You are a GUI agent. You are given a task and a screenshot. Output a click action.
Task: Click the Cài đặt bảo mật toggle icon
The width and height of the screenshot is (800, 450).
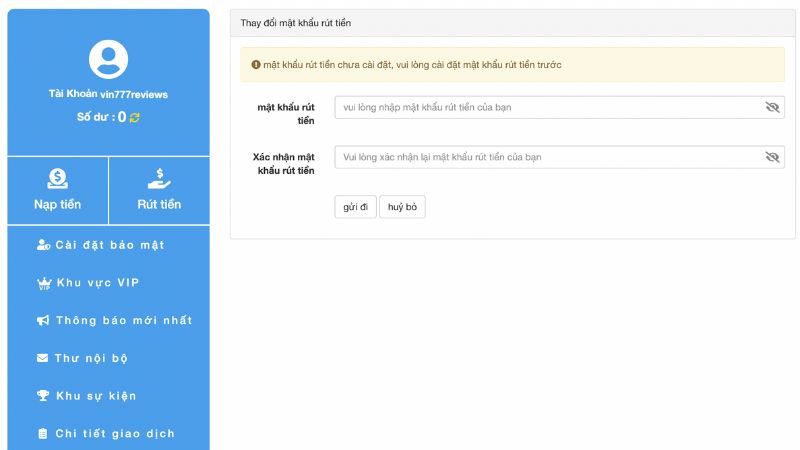click(43, 245)
